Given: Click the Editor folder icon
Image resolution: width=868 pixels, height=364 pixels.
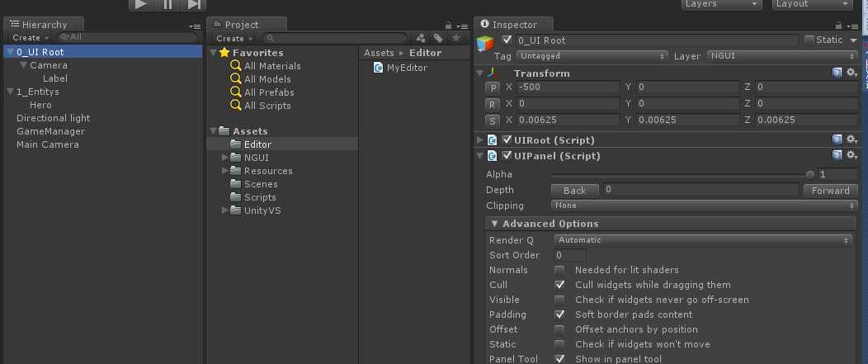Looking at the screenshot, I should (x=236, y=144).
